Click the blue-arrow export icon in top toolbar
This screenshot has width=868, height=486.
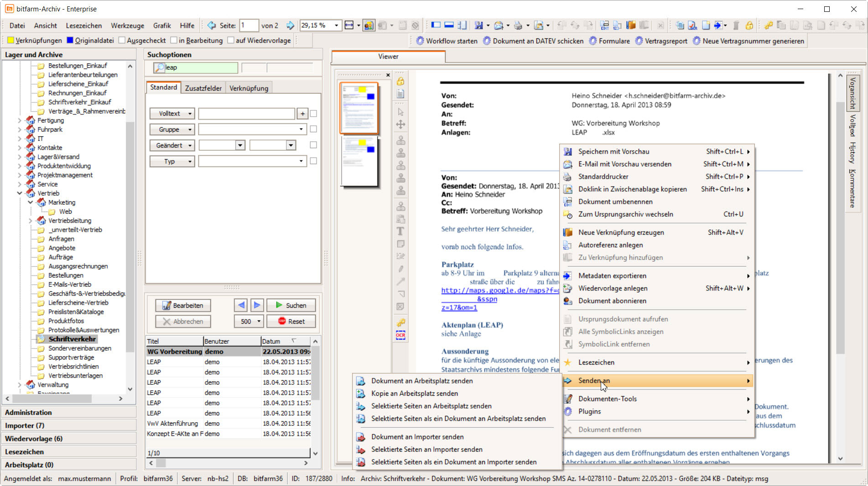pos(718,26)
